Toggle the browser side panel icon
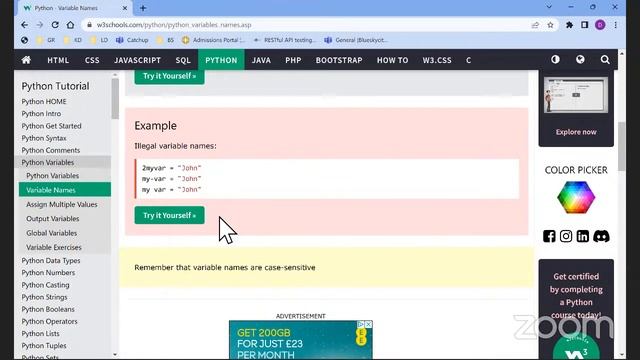 click(x=584, y=25)
